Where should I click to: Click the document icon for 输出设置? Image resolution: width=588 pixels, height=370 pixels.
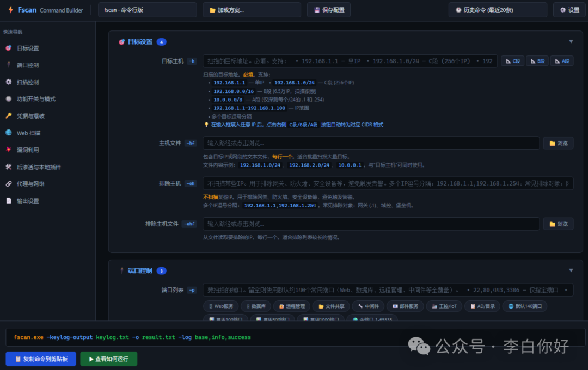coord(9,201)
